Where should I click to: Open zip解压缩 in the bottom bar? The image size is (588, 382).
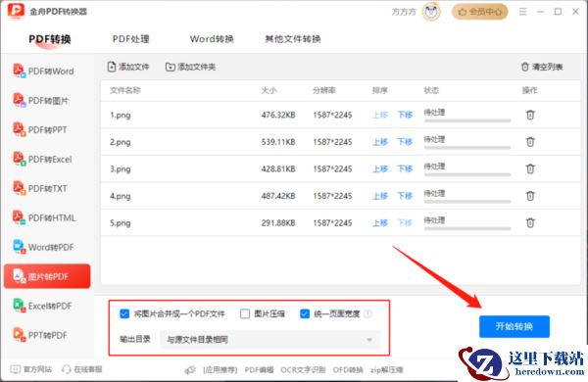(387, 370)
